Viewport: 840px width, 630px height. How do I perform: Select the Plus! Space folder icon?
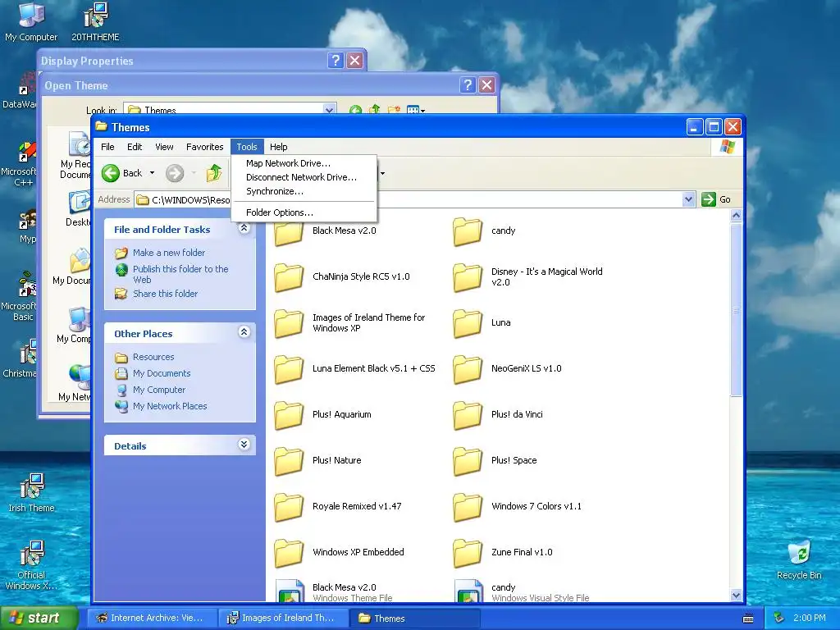click(x=467, y=461)
